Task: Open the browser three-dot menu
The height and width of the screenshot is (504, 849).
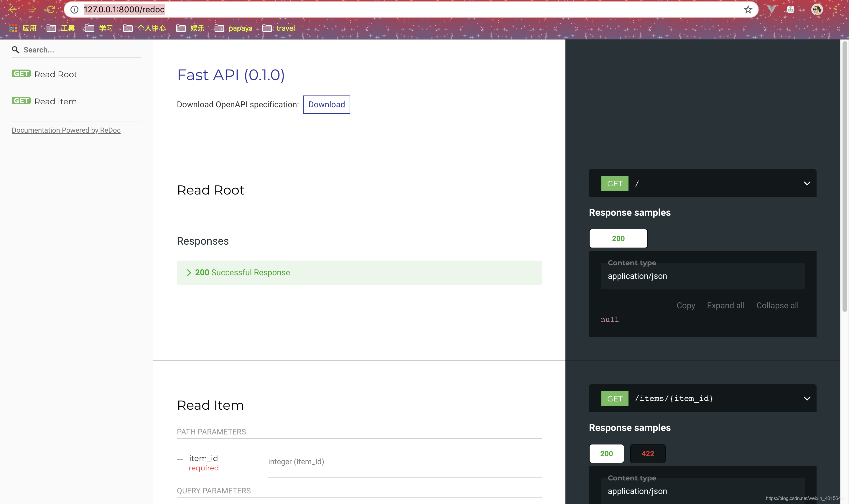Action: pos(836,9)
